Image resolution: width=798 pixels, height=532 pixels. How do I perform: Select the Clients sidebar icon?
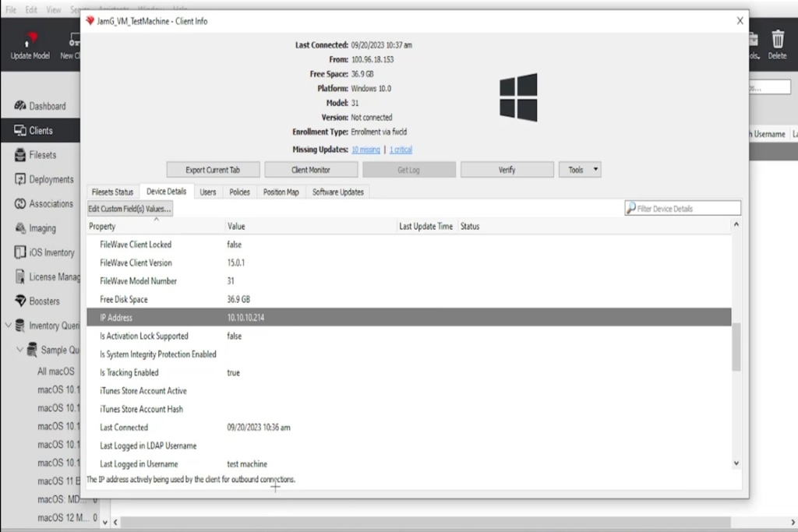[20, 130]
